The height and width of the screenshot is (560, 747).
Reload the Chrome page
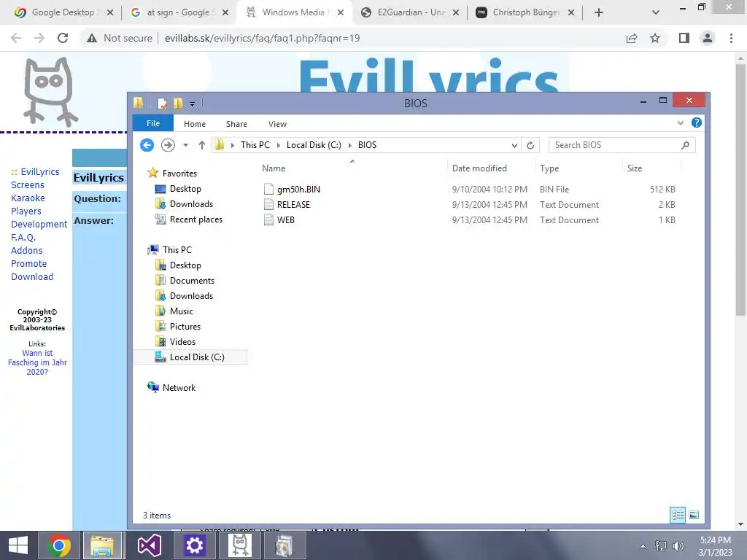click(63, 38)
